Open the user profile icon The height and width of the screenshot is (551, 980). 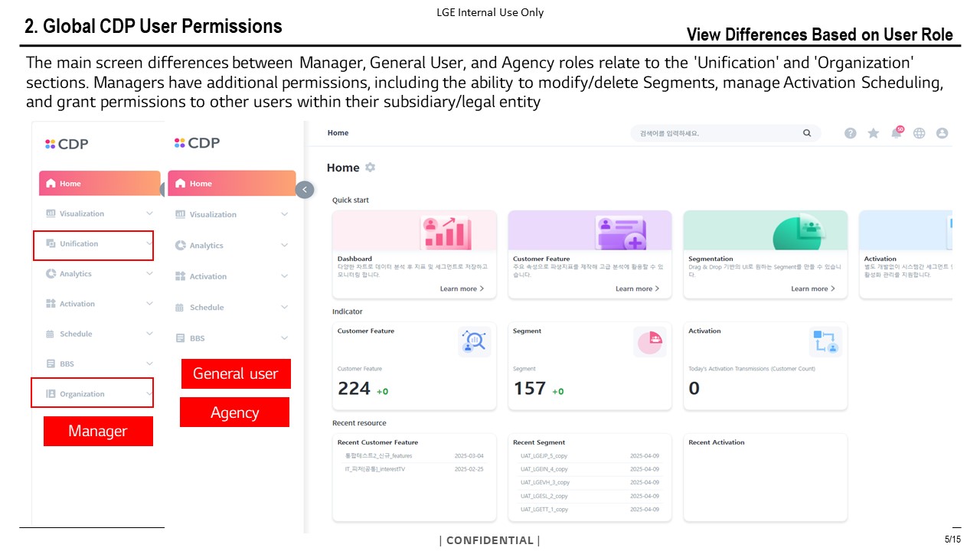click(x=942, y=133)
